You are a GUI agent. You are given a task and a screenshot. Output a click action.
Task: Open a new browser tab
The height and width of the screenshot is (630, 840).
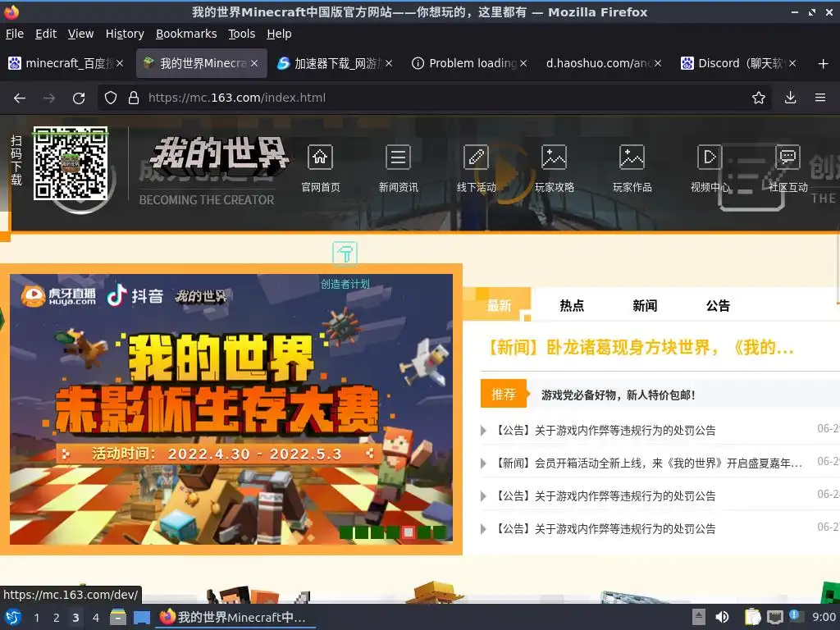coord(824,64)
